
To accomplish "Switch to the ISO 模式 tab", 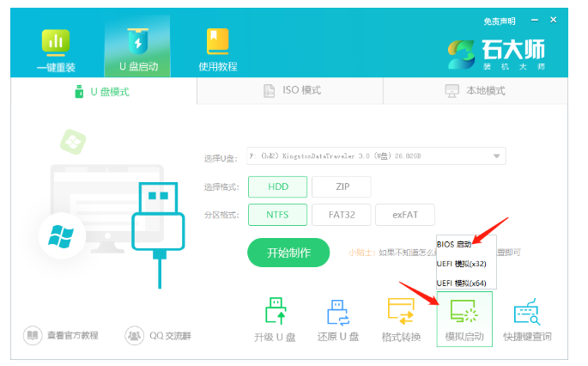I will point(290,90).
